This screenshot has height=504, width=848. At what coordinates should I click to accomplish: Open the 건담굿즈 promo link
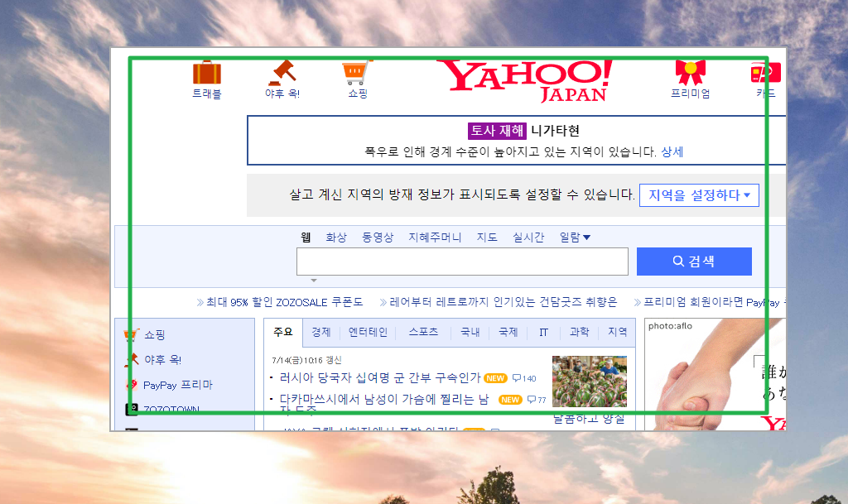pyautogui.click(x=498, y=303)
